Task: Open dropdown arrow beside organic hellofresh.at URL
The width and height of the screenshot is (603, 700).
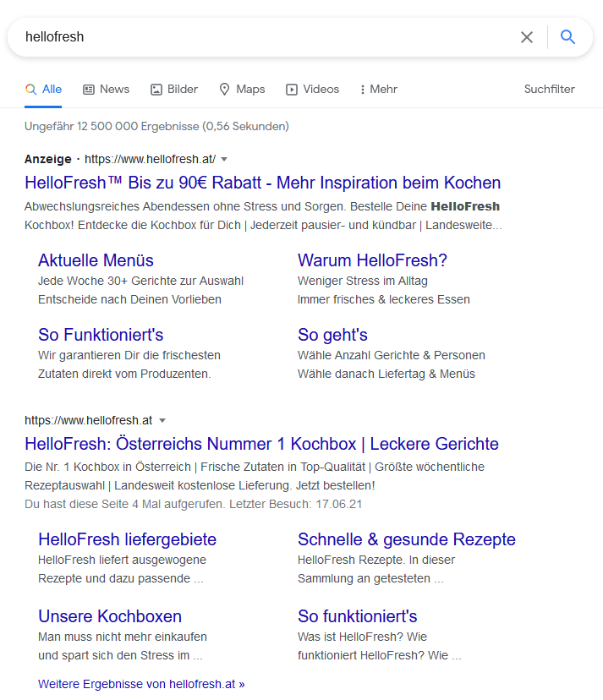Action: (x=162, y=420)
